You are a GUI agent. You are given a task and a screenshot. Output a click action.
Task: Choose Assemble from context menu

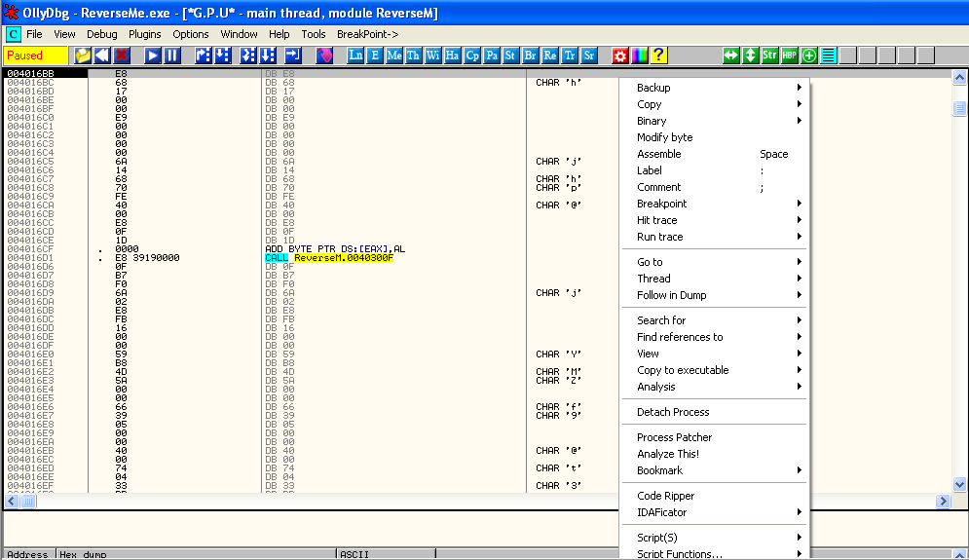tap(715, 155)
